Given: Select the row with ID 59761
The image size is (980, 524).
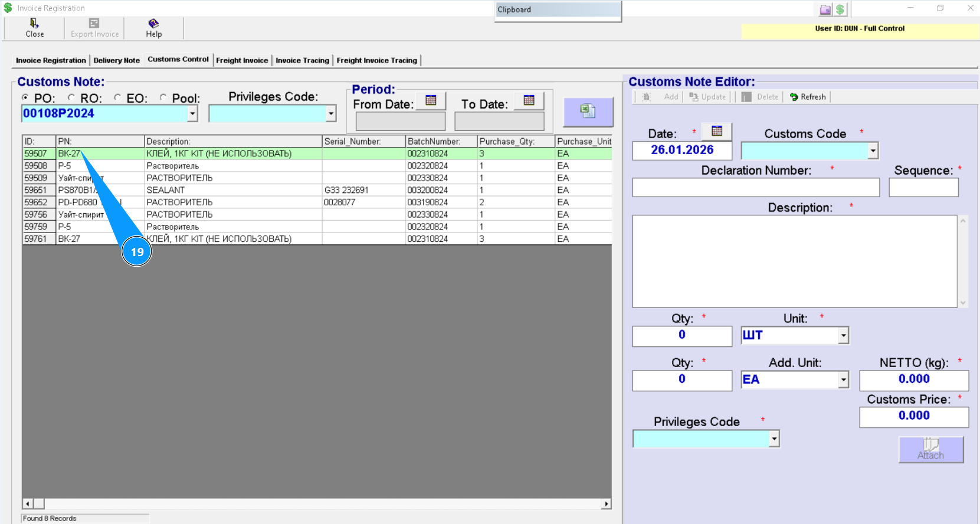Looking at the screenshot, I should [317, 239].
